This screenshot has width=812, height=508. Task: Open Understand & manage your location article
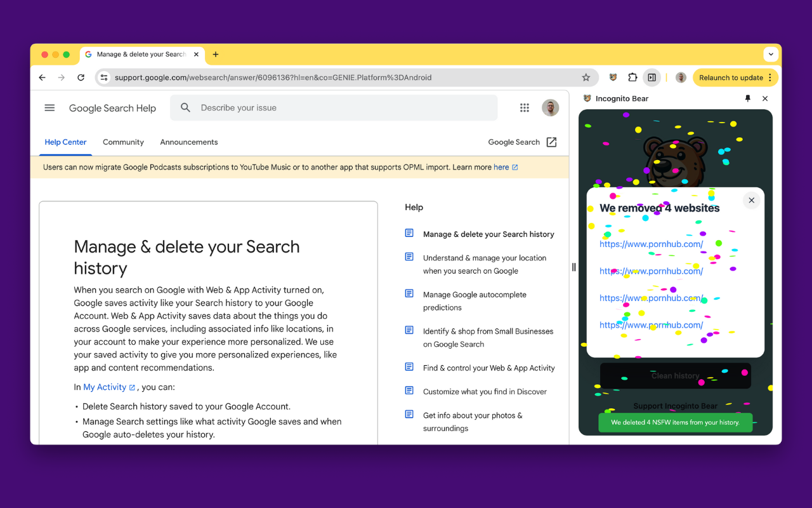tap(485, 264)
